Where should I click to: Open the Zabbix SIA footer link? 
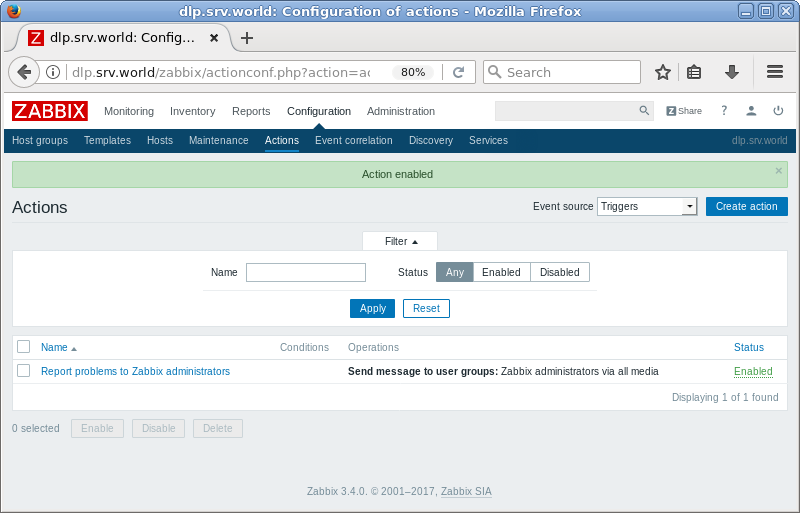click(466, 491)
